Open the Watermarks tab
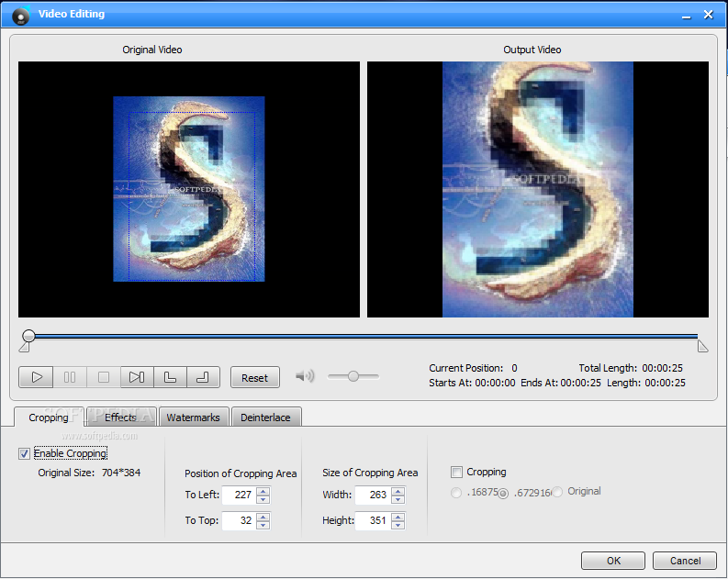728x579 pixels. [x=193, y=418]
